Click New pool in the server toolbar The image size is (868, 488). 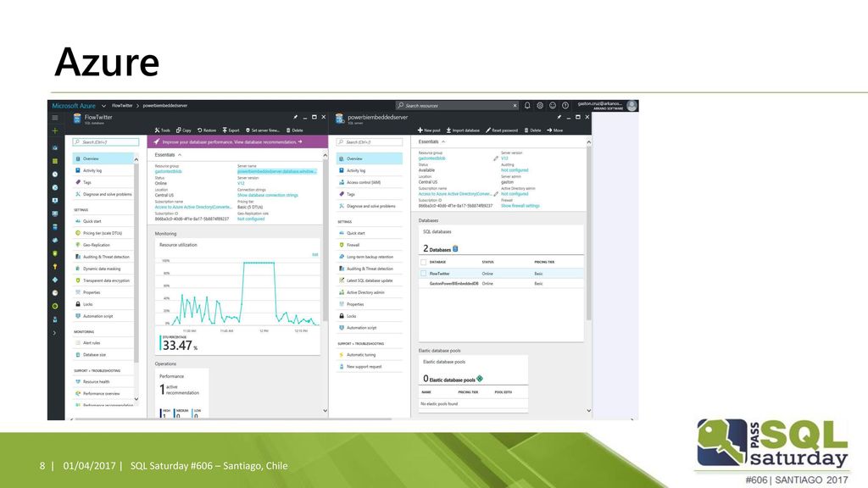click(429, 130)
